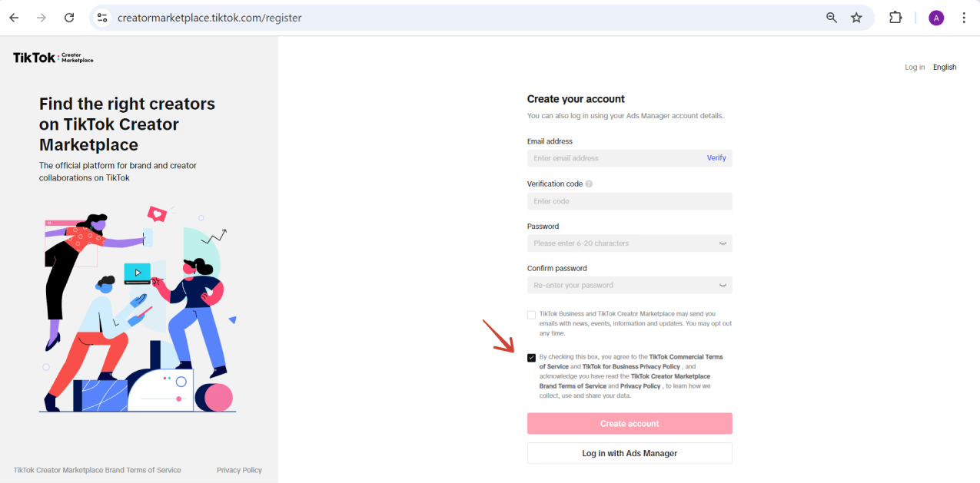Enable the marketing emails checkbox
Image resolution: width=980 pixels, height=483 pixels.
coord(531,314)
